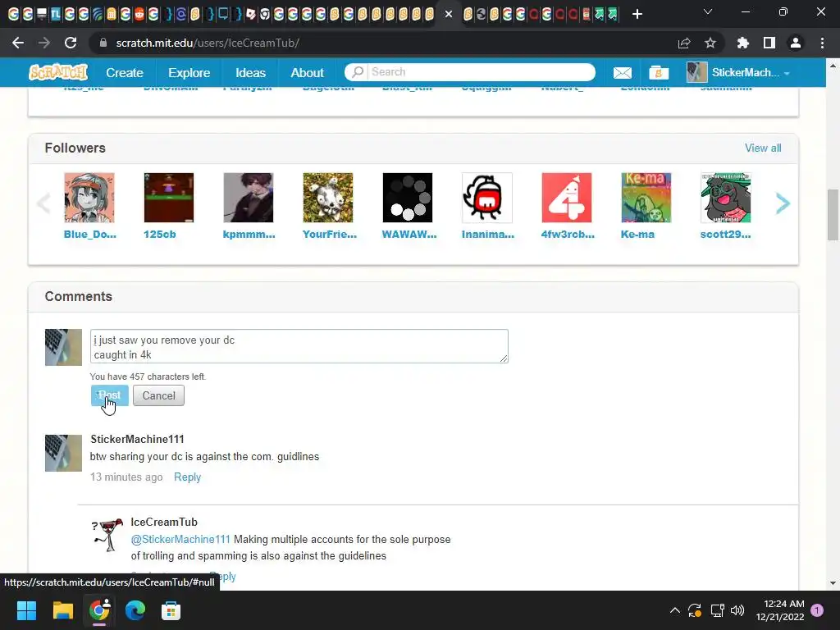Screen dimensions: 840x630
Task: Open the taskbar clock and date
Action: (x=780, y=610)
